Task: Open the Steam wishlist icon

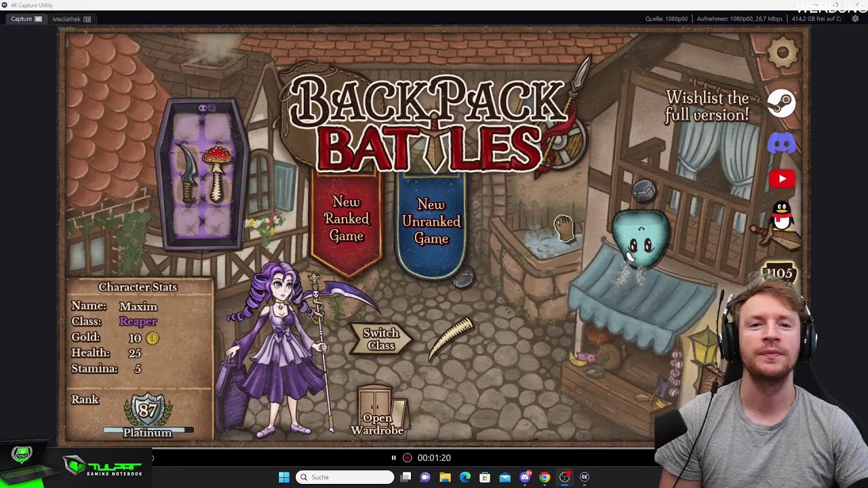Action: pyautogui.click(x=782, y=103)
